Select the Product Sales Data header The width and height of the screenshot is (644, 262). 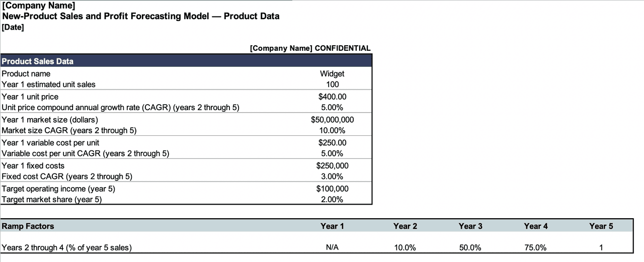[x=38, y=61]
